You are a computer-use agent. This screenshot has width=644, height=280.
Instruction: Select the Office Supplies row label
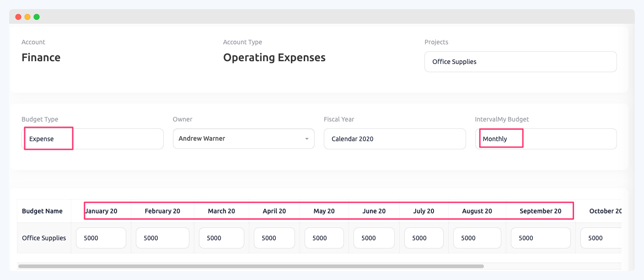[44, 238]
